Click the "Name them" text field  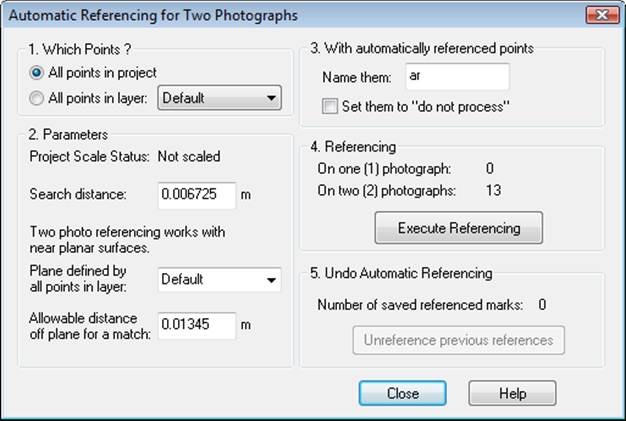coord(455,77)
